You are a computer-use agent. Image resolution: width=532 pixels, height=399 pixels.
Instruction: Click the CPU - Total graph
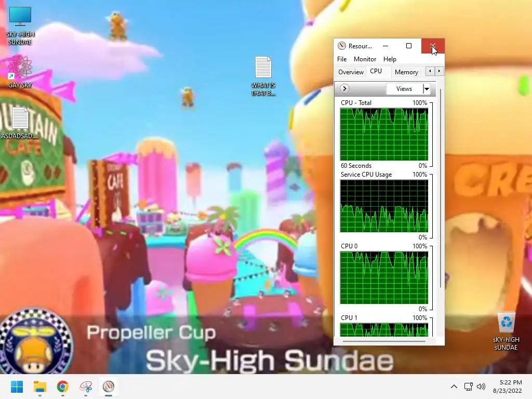pos(384,135)
